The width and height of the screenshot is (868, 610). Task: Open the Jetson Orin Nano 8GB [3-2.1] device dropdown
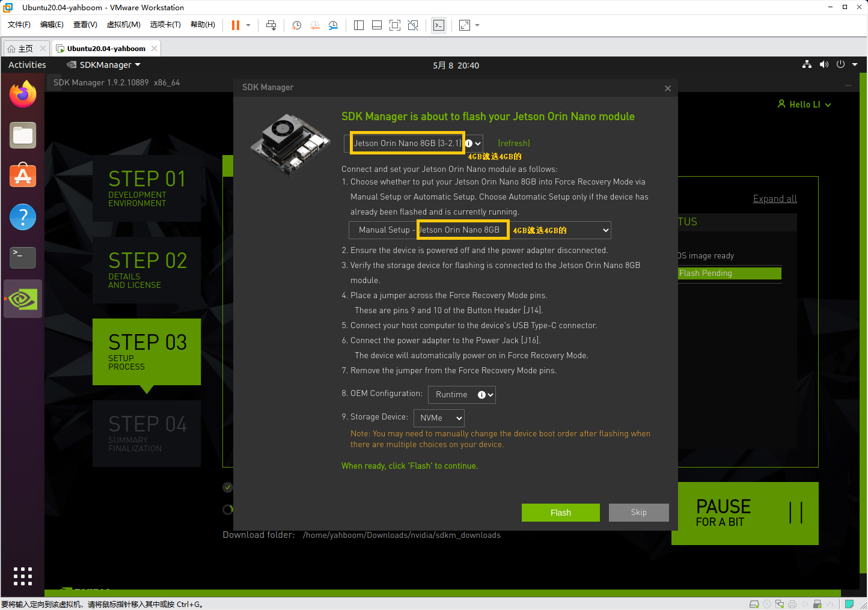(413, 143)
